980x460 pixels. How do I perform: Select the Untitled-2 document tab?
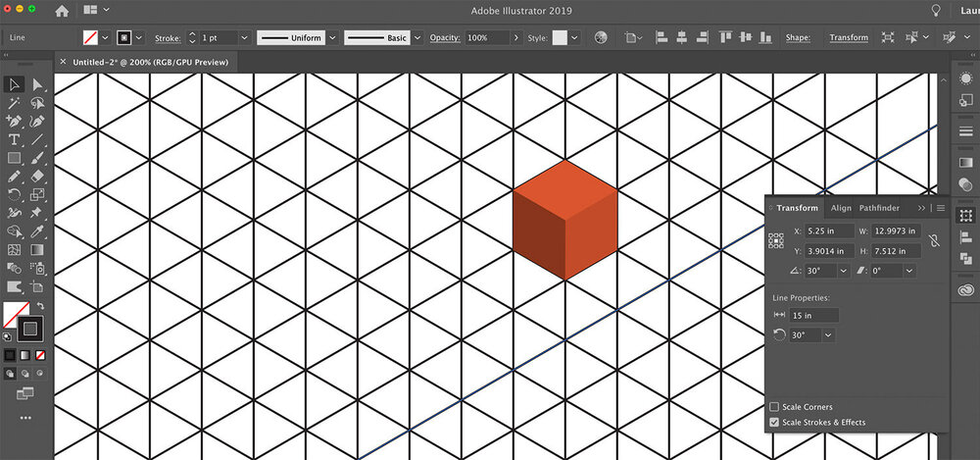pyautogui.click(x=150, y=62)
